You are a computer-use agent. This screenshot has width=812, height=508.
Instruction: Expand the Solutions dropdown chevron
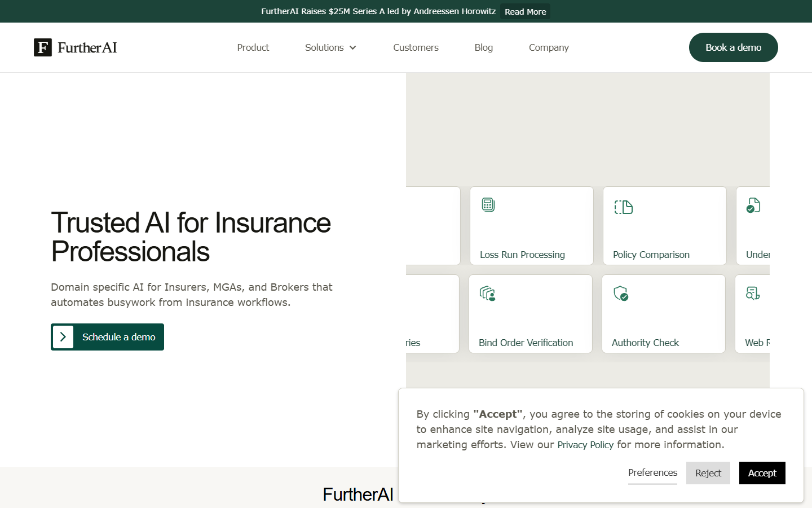353,47
